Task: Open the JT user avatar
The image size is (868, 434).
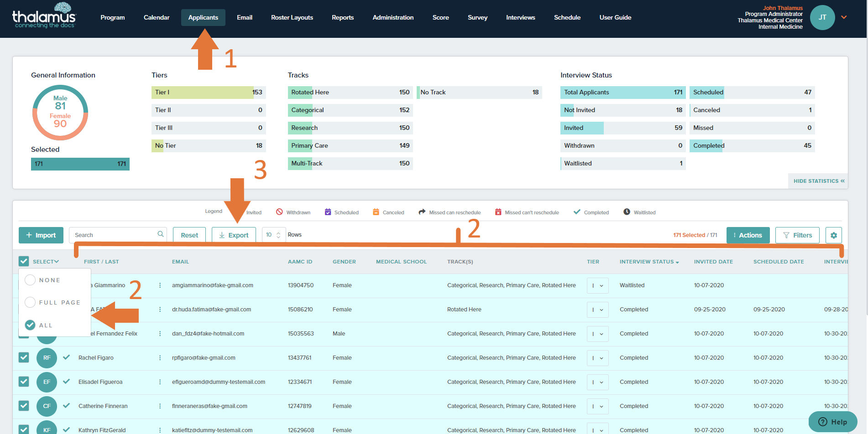Action: coord(822,17)
